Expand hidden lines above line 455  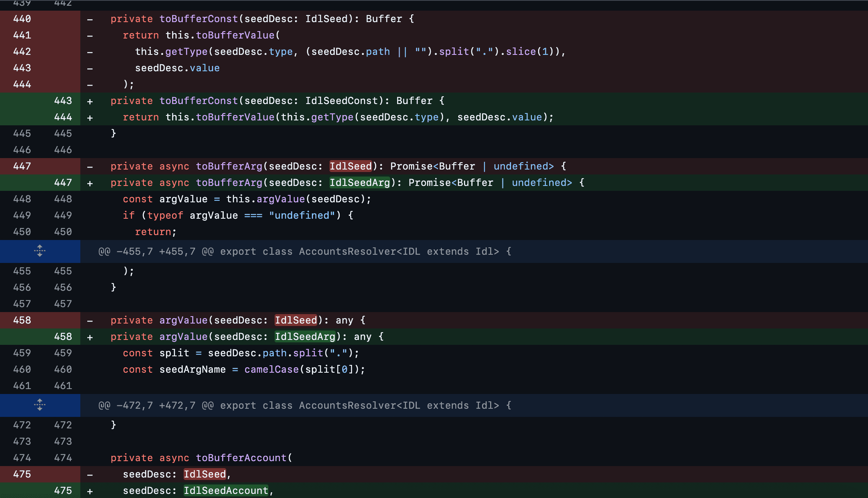tap(40, 251)
